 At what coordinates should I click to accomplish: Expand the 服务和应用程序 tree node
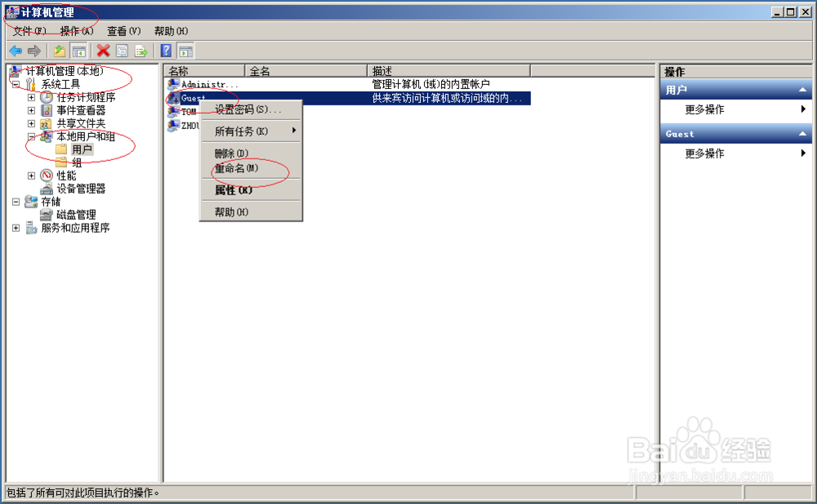(16, 228)
